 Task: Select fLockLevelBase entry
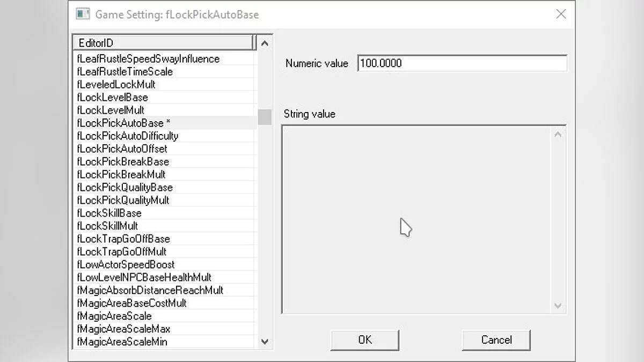112,97
